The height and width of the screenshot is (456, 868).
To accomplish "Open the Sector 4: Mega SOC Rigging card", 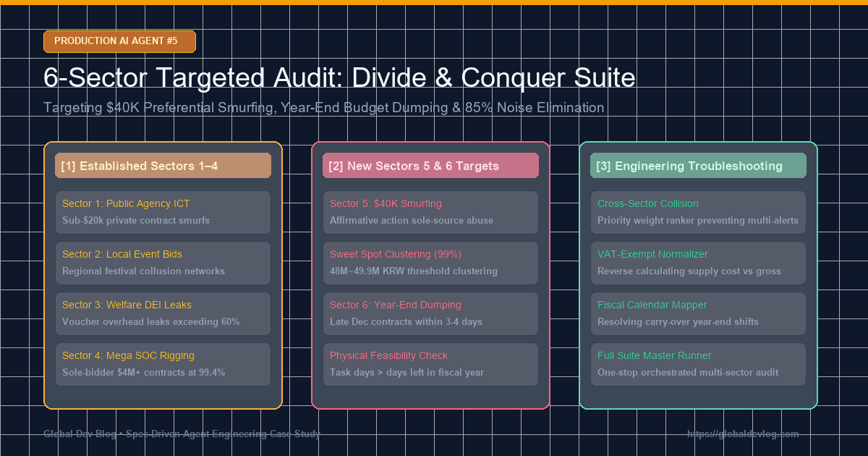I will pyautogui.click(x=163, y=364).
